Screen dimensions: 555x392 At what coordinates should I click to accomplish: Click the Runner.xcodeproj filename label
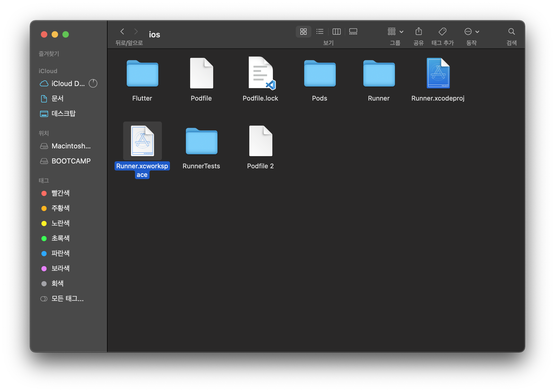(x=438, y=98)
